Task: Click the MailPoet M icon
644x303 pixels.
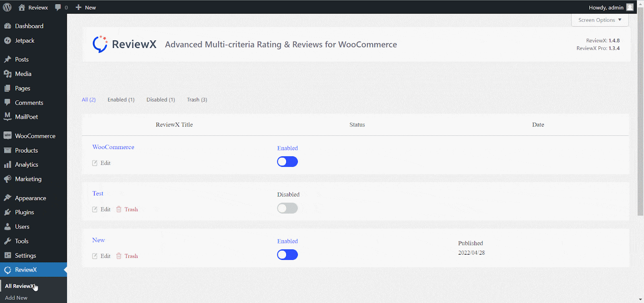Action: (x=7, y=116)
